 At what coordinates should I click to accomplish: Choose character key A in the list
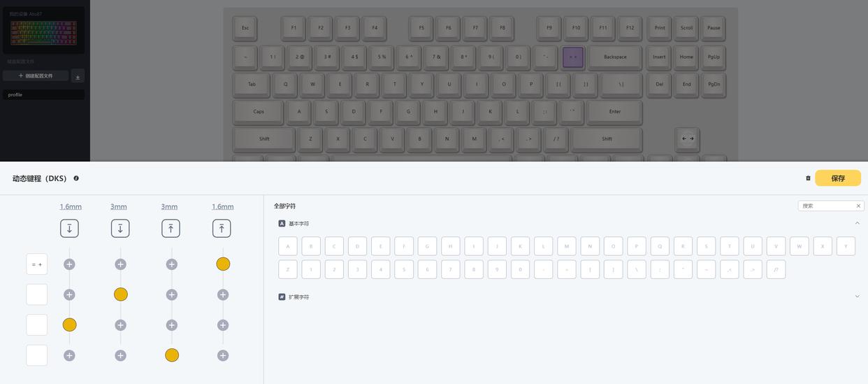coord(288,246)
